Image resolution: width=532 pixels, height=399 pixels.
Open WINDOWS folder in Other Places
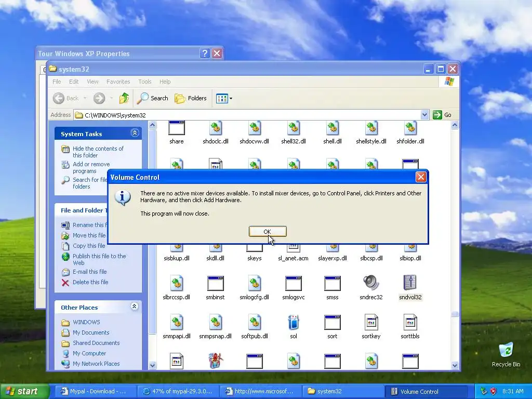click(x=86, y=322)
